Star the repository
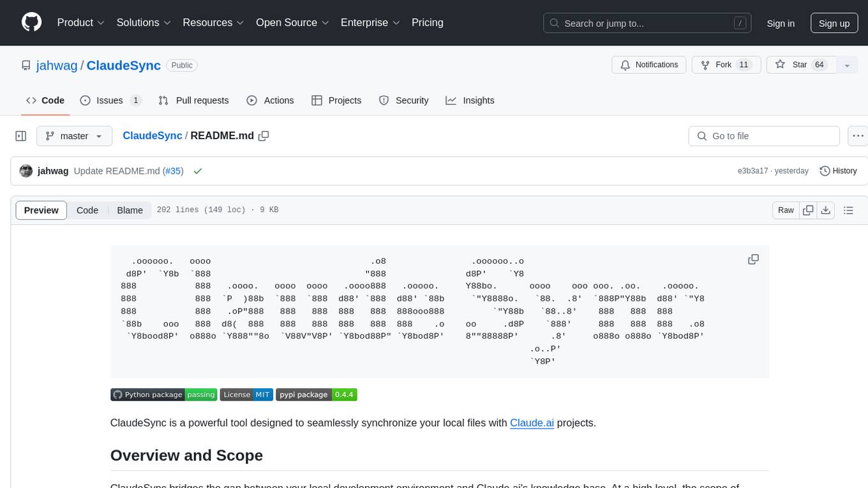Screen dimensions: 868x488 [800, 65]
